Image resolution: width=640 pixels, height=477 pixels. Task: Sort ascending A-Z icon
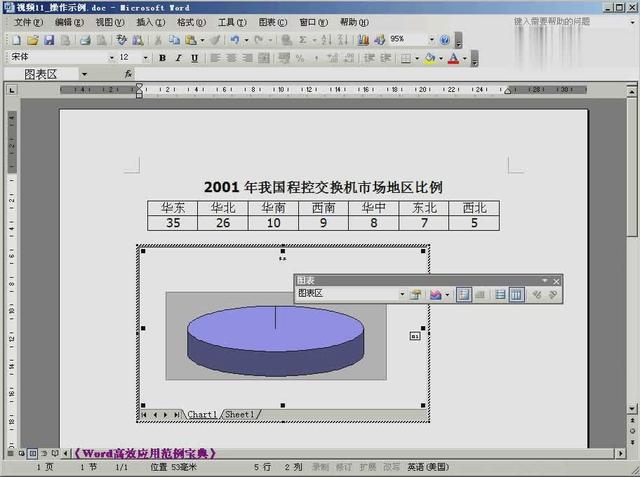pos(326,40)
